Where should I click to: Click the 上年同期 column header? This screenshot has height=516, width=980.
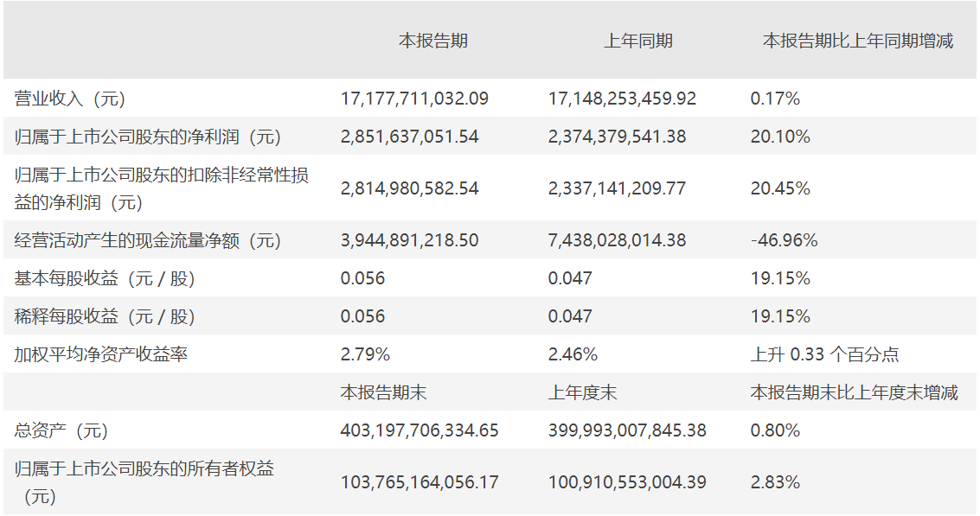pyautogui.click(x=638, y=41)
